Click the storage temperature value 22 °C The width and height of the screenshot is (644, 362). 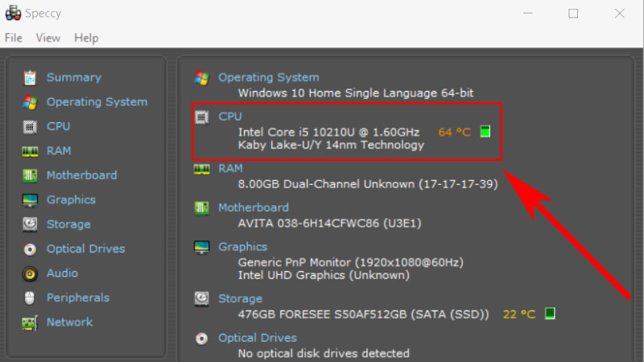pyautogui.click(x=519, y=315)
